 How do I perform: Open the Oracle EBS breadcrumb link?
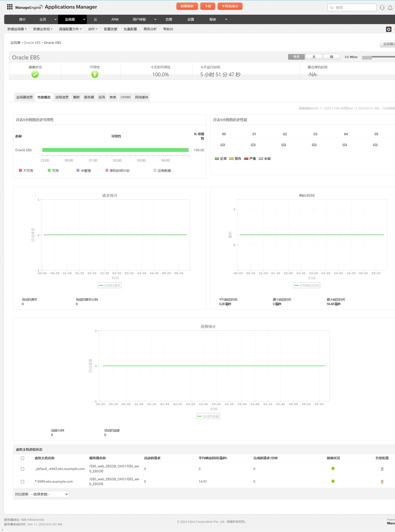[32, 43]
